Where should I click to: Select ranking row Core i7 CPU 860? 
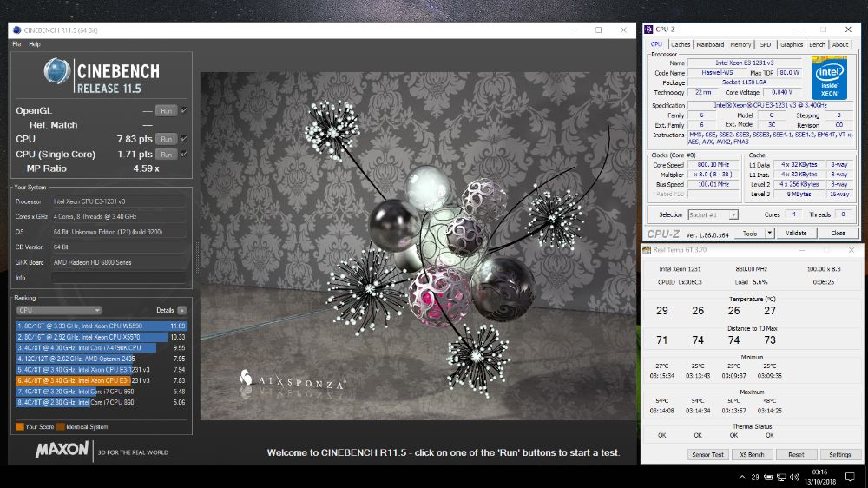(101, 402)
